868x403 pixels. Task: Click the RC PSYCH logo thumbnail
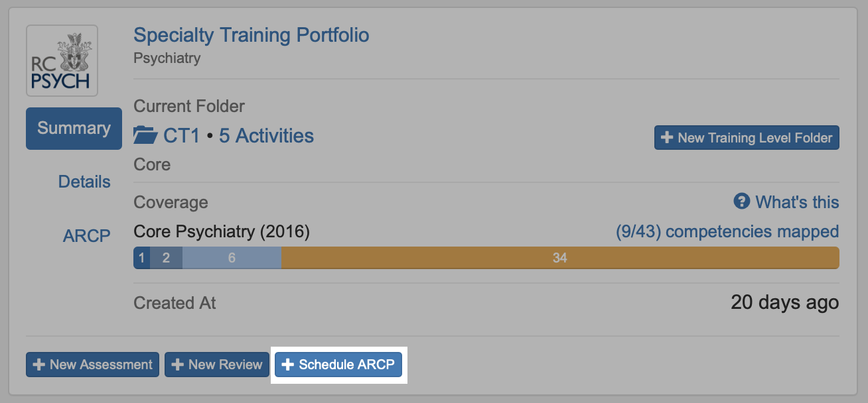coord(62,61)
